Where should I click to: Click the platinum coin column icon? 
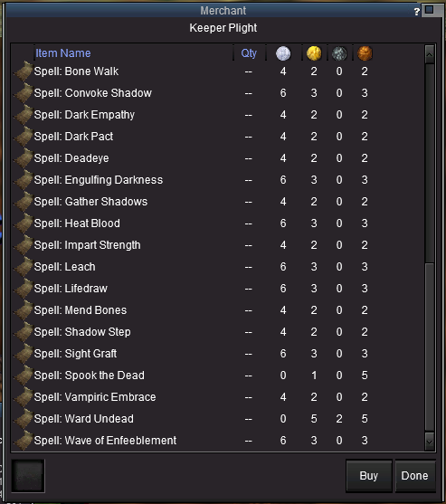tap(283, 53)
